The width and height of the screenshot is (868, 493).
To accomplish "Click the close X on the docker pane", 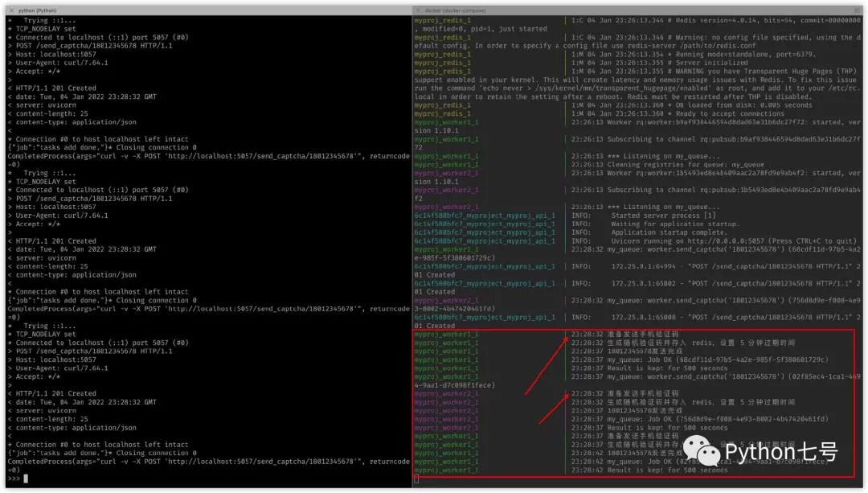I will tap(418, 12).
